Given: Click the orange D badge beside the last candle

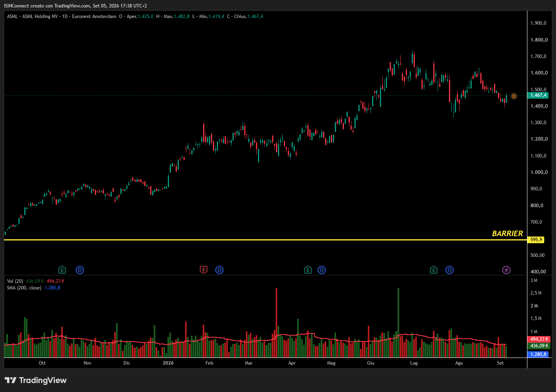Looking at the screenshot, I should [514, 96].
